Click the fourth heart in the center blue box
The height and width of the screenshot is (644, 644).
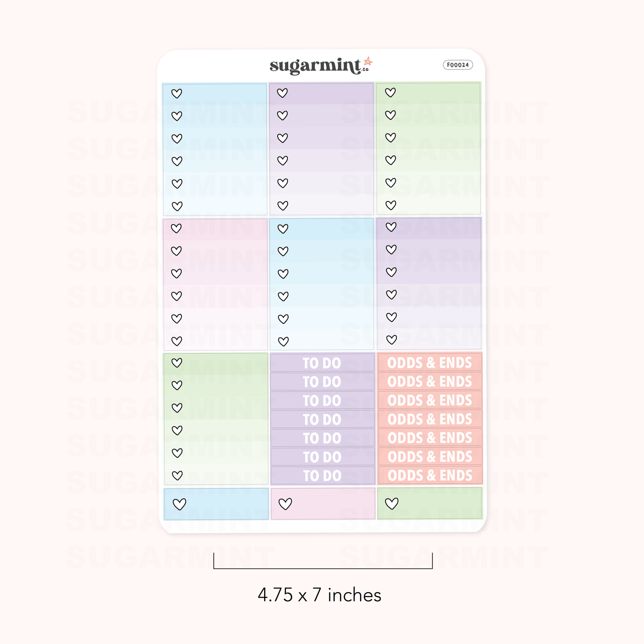[x=283, y=296]
